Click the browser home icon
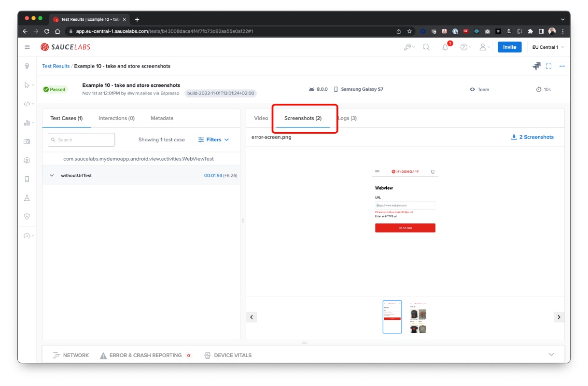 point(57,31)
